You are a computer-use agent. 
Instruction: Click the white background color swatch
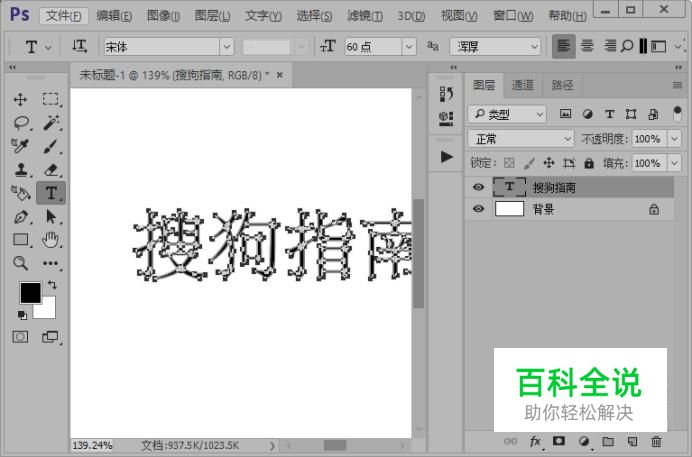48,311
